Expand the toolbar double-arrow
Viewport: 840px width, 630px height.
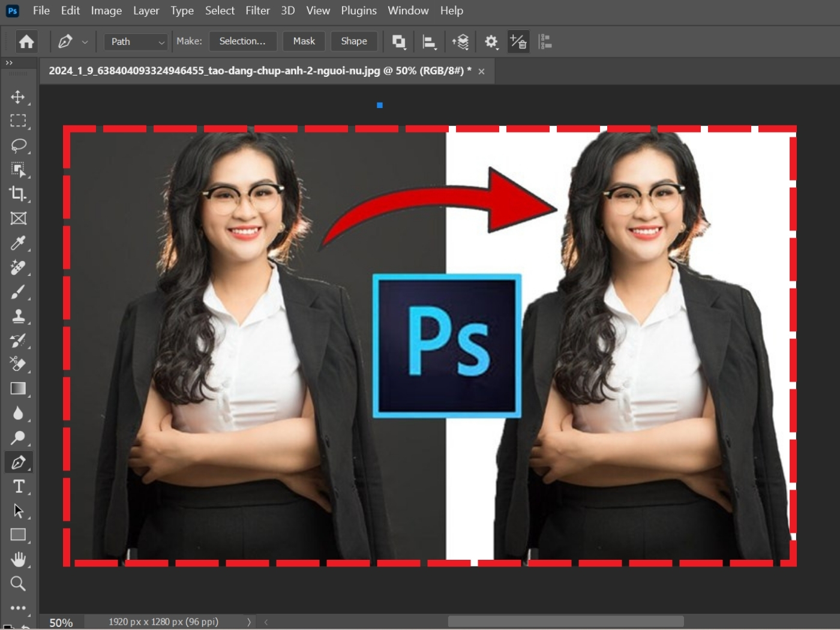(9, 62)
